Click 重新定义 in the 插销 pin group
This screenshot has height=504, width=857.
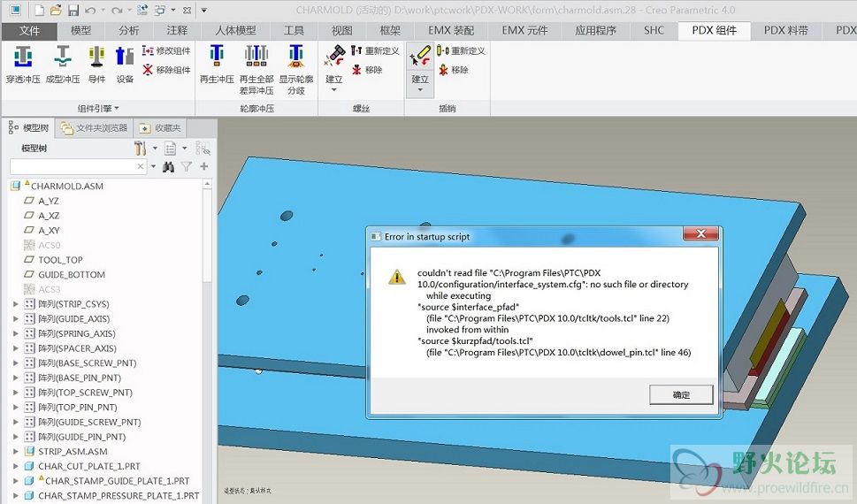pyautogui.click(x=462, y=50)
